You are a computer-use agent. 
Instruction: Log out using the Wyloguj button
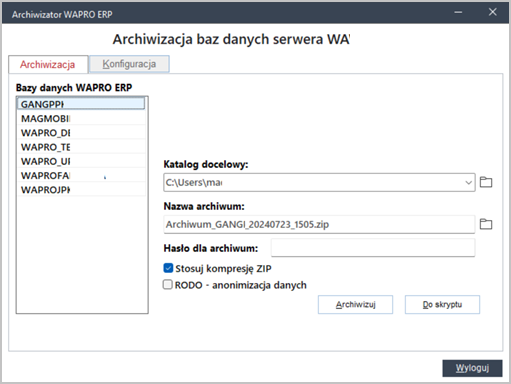472,368
